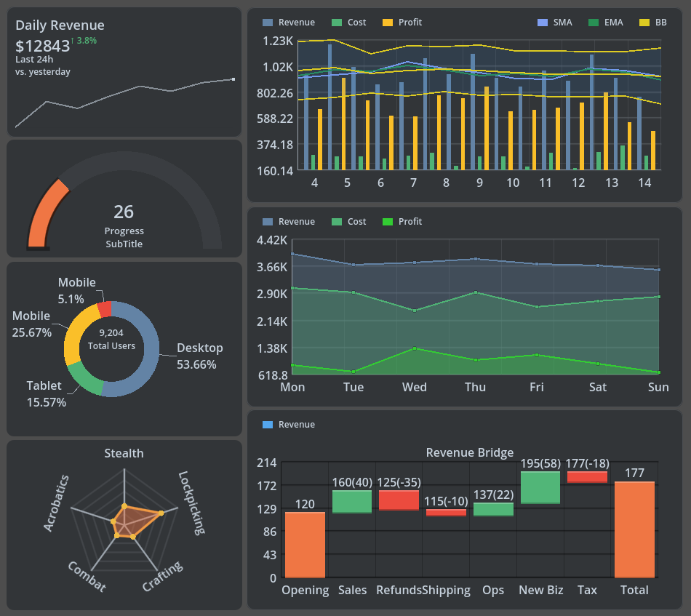Click the yellow Profit legend in bar chart
This screenshot has width=691, height=616.
tap(402, 23)
